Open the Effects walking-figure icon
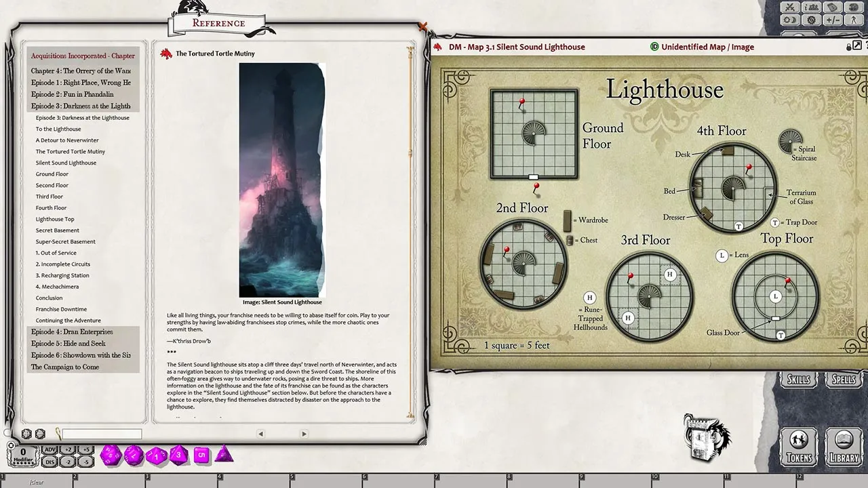 [x=854, y=20]
